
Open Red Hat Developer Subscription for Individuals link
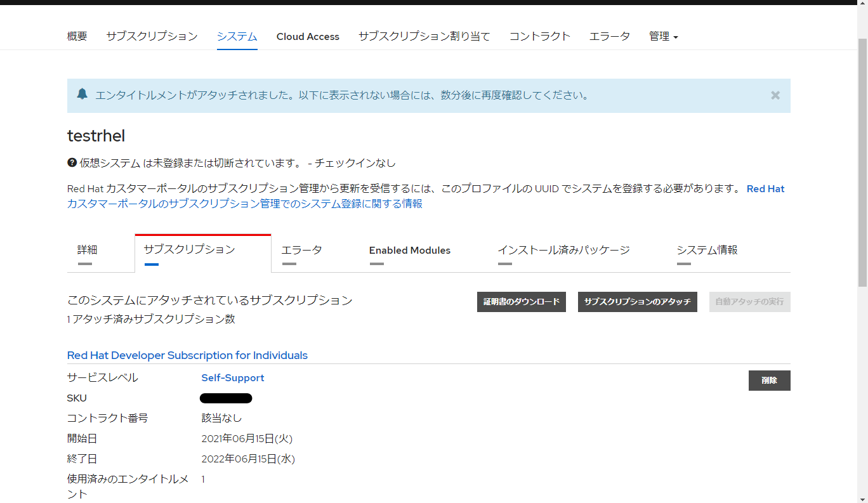point(187,355)
